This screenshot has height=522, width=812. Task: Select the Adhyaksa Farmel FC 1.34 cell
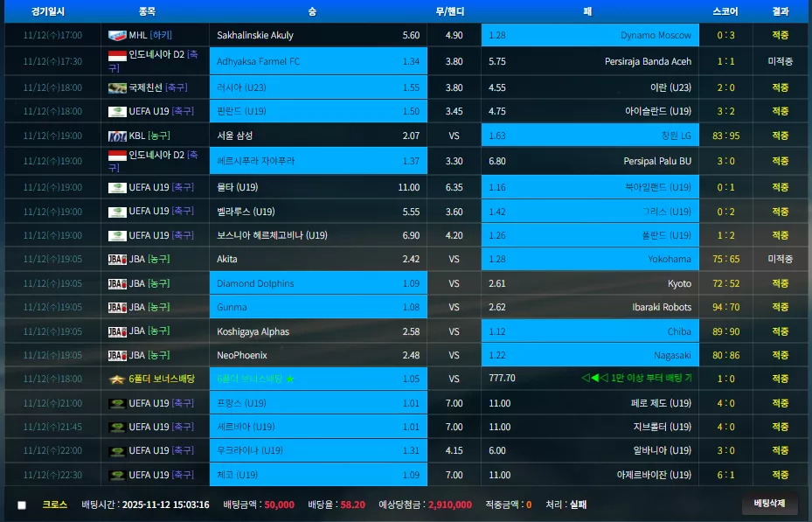click(318, 61)
